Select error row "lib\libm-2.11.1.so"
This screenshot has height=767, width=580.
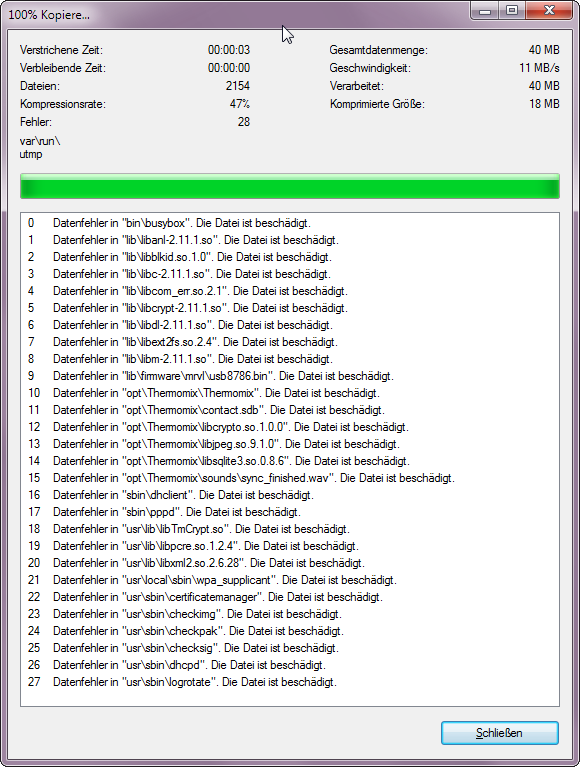coord(290,359)
